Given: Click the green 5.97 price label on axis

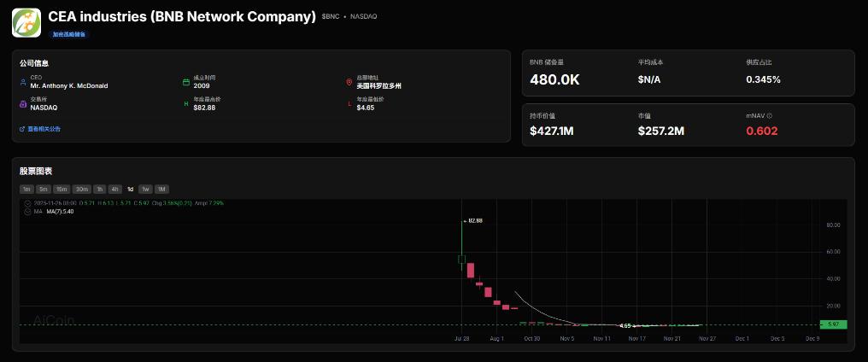Looking at the screenshot, I should (834, 324).
